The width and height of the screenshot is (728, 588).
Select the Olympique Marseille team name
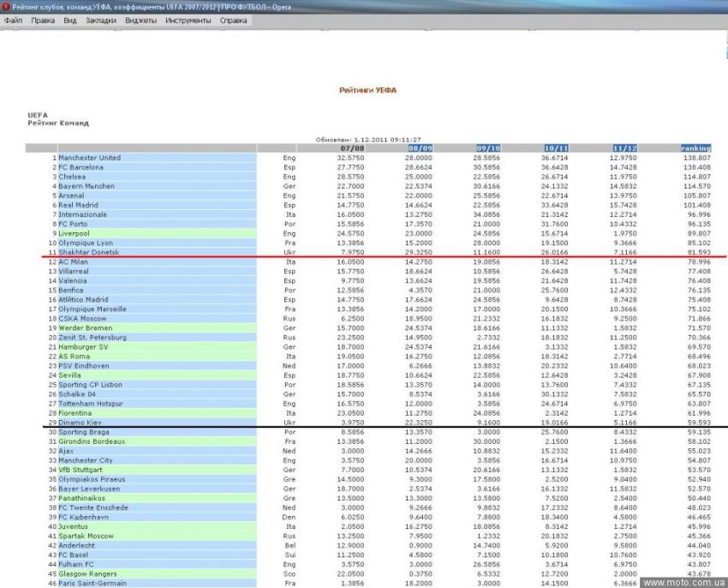(x=92, y=309)
